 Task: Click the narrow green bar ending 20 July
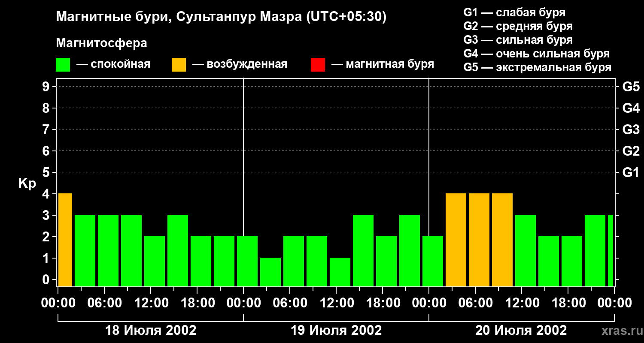point(611,251)
